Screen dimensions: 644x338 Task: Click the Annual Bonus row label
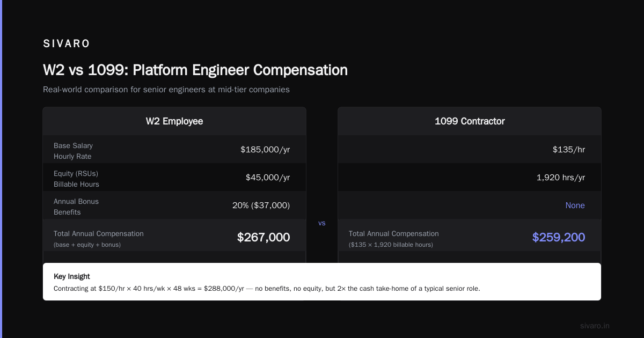(x=76, y=201)
